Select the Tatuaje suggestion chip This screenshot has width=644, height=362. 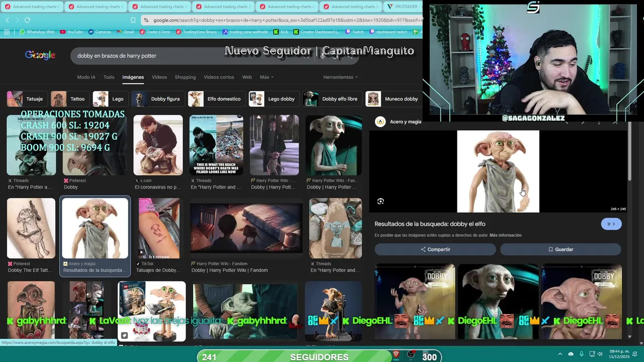click(x=27, y=99)
